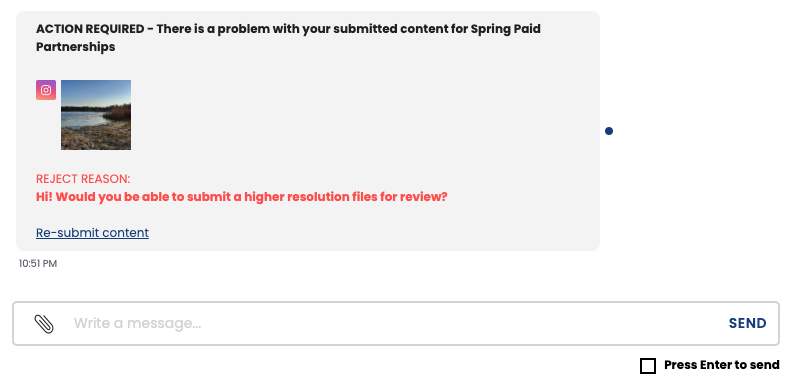This screenshot has width=789, height=382.
Task: Click the Instagram platform icon
Action: (46, 90)
